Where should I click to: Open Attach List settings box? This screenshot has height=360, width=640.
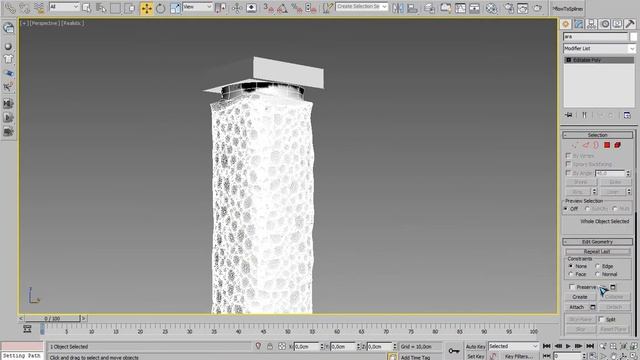pyautogui.click(x=593, y=307)
